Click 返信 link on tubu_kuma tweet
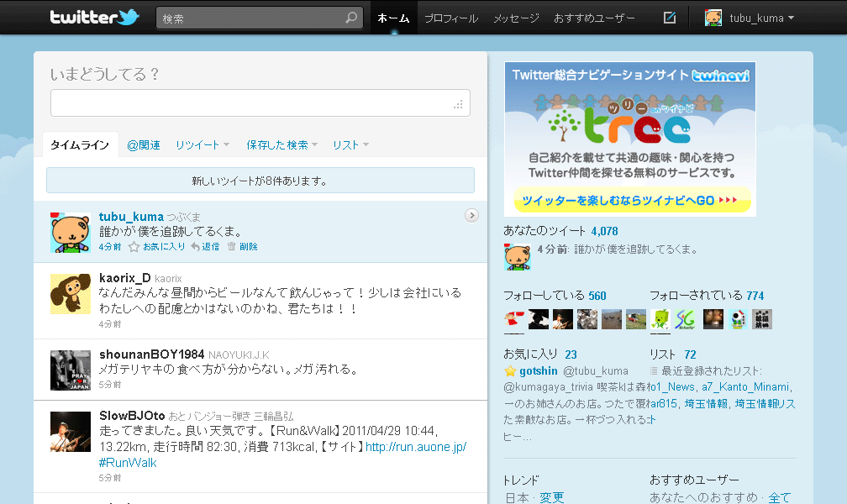 pos(211,247)
